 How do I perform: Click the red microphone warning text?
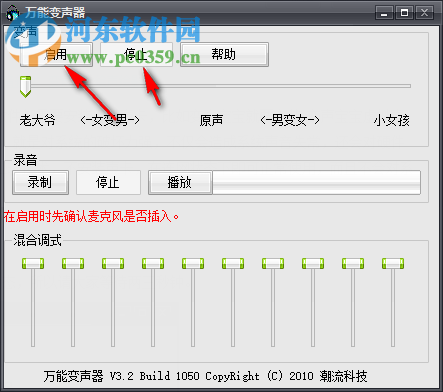[x=91, y=217]
